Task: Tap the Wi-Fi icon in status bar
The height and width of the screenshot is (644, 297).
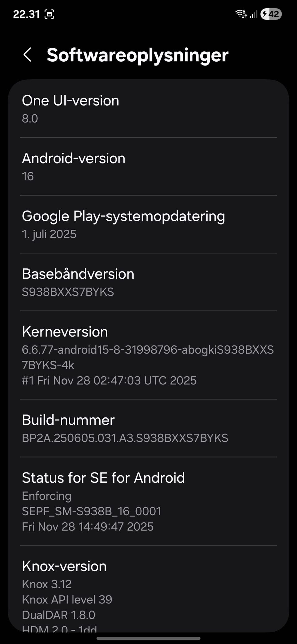Action: pyautogui.click(x=241, y=14)
